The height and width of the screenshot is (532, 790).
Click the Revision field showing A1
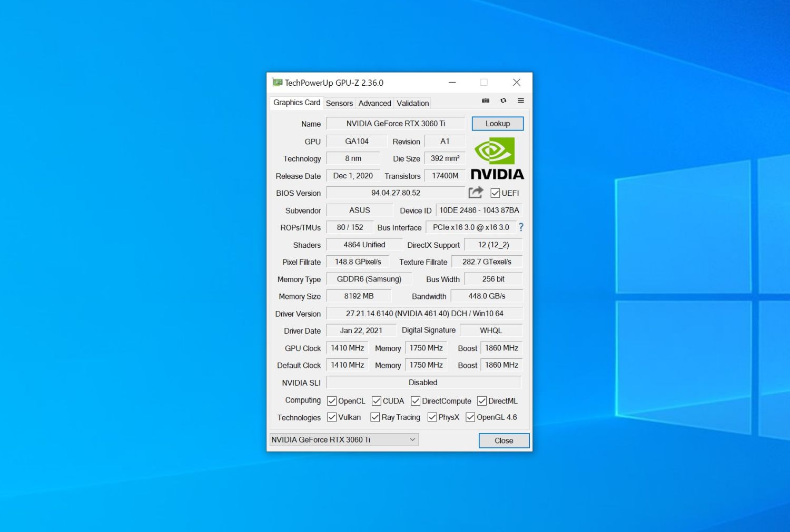pyautogui.click(x=445, y=141)
